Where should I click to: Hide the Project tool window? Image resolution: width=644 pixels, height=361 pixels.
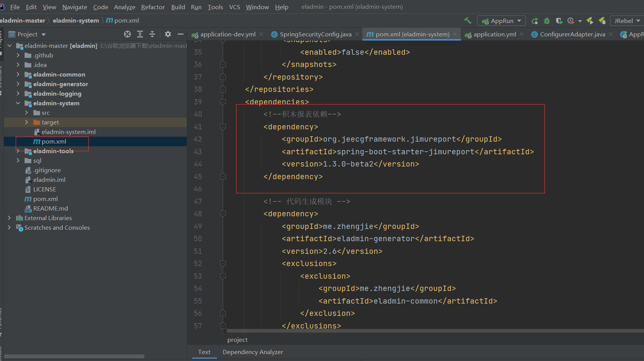181,34
